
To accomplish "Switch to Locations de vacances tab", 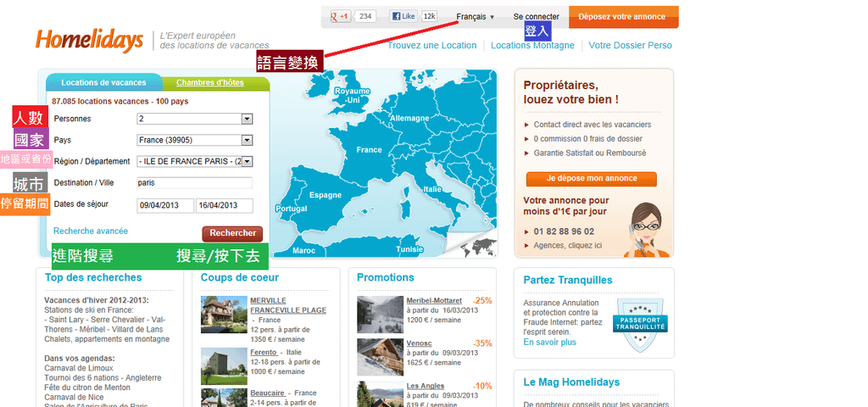I will 103,82.
